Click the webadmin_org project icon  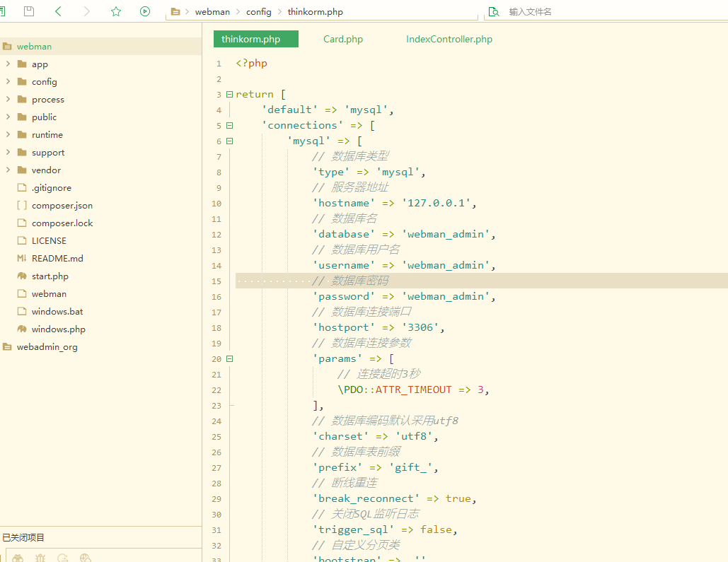pos(7,346)
